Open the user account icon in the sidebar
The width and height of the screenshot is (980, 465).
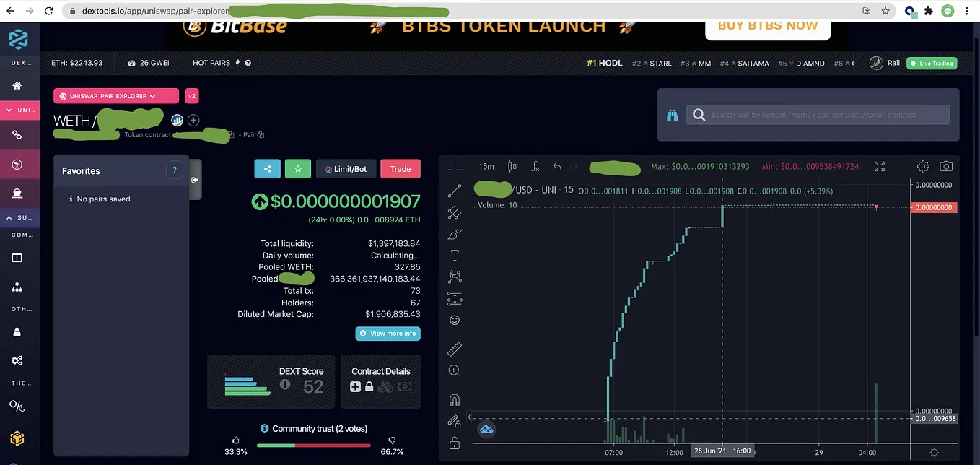coord(17,332)
